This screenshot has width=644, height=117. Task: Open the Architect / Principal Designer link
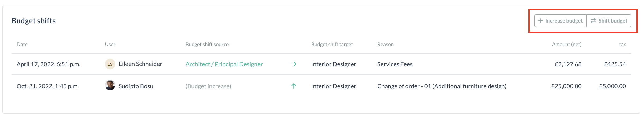tap(224, 64)
